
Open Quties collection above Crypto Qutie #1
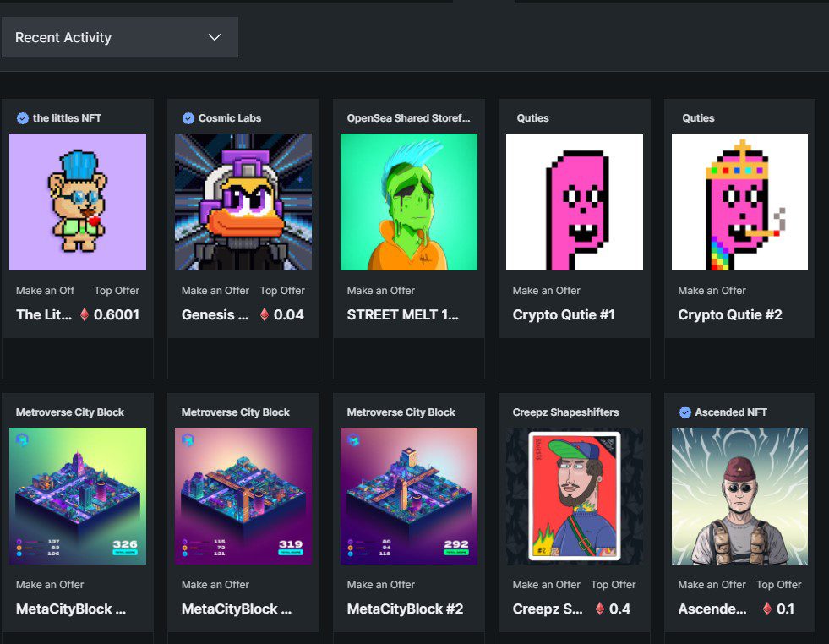click(x=533, y=118)
